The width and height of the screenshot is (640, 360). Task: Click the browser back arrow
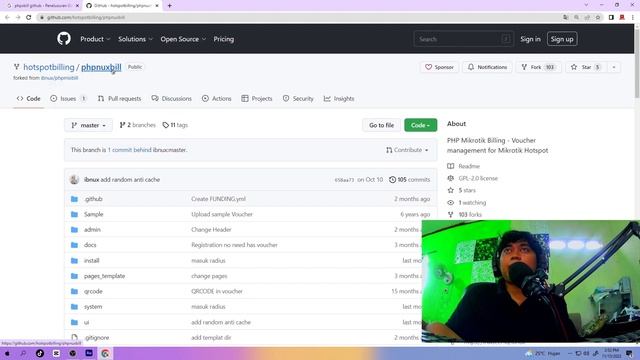7,17
